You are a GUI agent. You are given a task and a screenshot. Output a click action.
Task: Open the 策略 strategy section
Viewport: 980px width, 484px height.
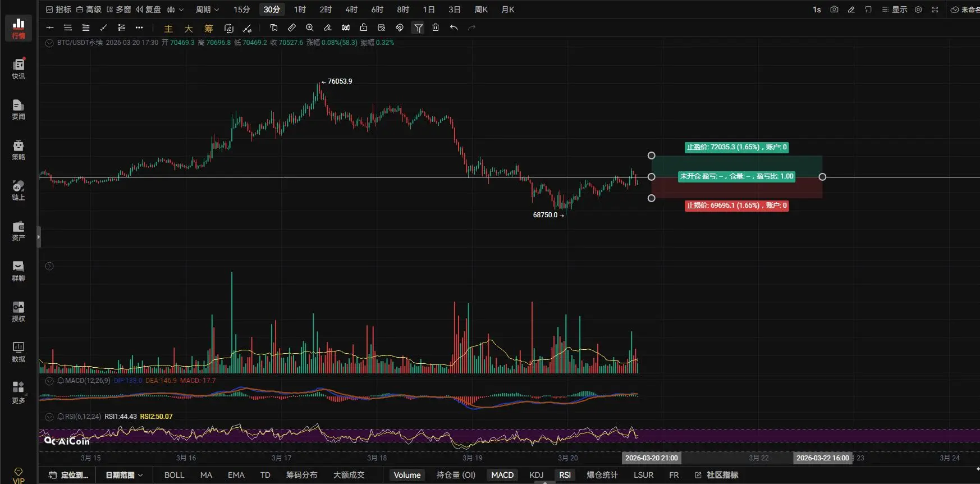tap(19, 149)
